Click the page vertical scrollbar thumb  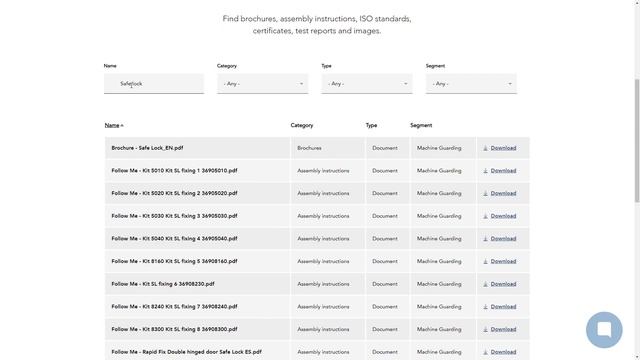click(x=637, y=140)
